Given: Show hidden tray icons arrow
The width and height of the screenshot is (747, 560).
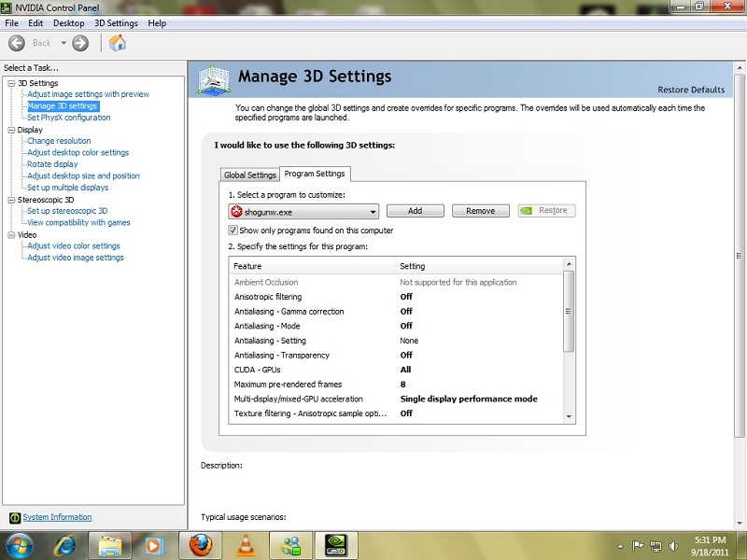Looking at the screenshot, I should pos(620,546).
